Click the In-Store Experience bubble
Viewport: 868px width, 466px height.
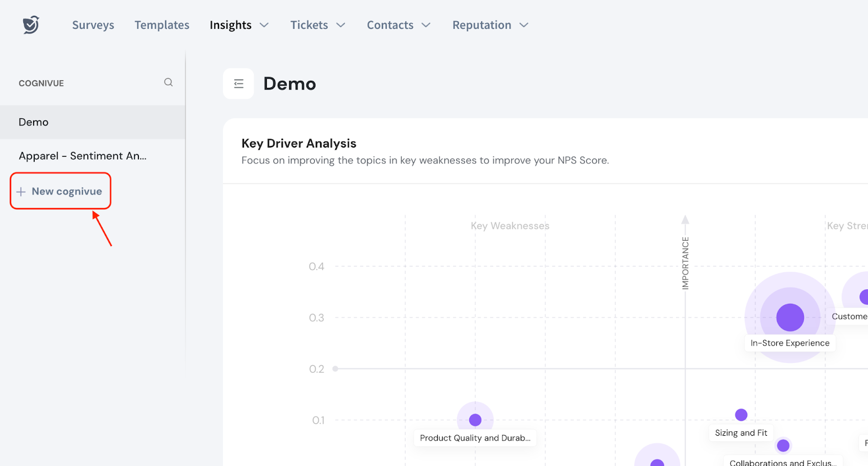pos(790,317)
